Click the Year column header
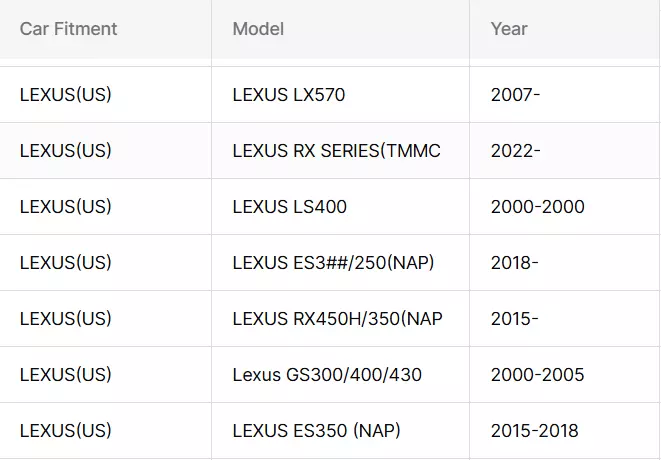 point(564,29)
